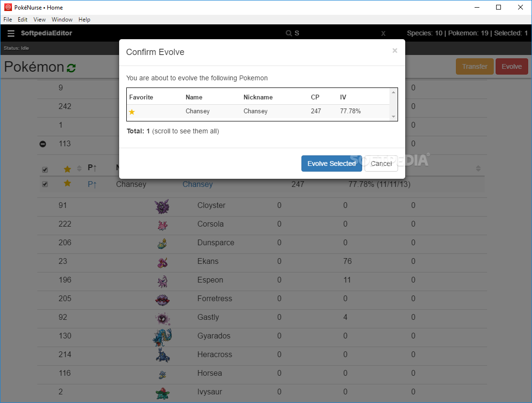
Task: Click the Pokédex number 222 cell
Action: [65, 224]
